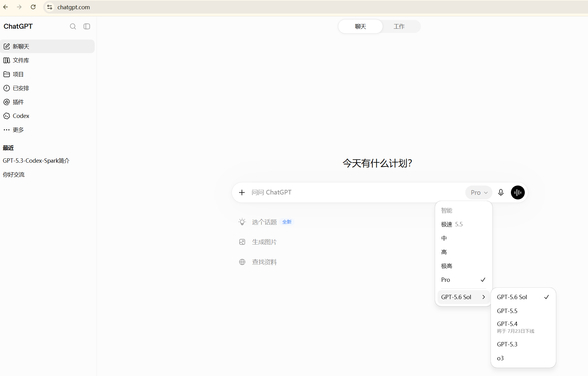The height and width of the screenshot is (376, 588).
Task: Select the Pro intelligence option
Action: coord(463,280)
